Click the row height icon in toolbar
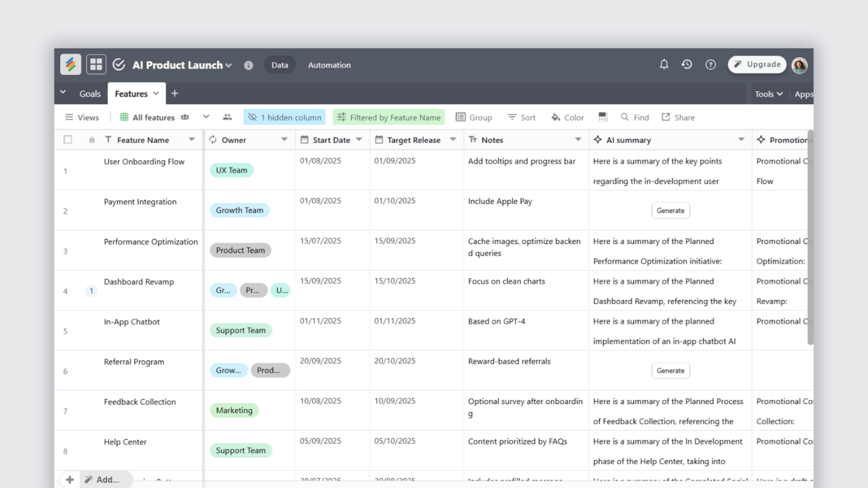868x488 pixels. [x=602, y=117]
